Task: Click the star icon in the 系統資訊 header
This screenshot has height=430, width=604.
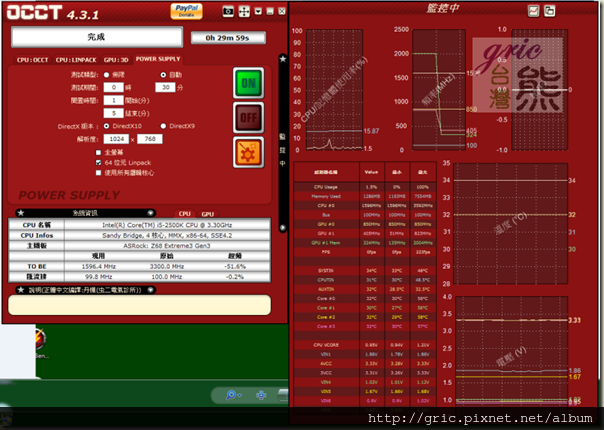Action: 21,213
